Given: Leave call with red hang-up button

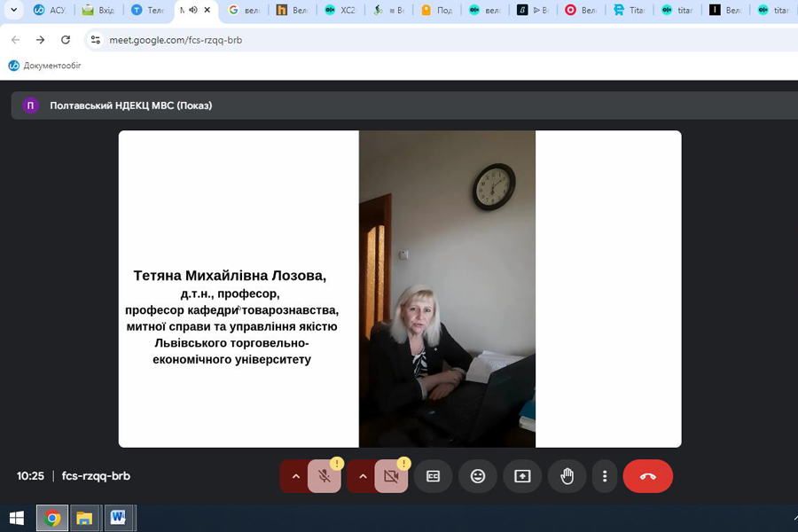Looking at the screenshot, I should click(x=647, y=477).
